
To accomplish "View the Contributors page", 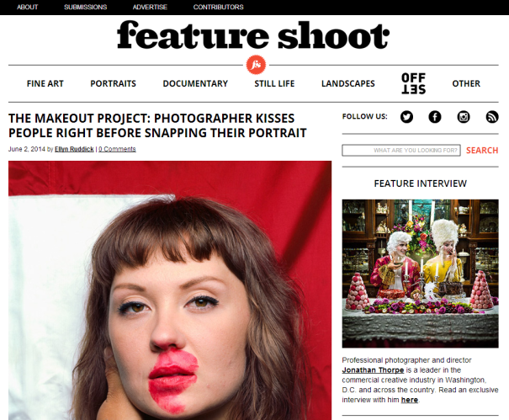I will [218, 7].
